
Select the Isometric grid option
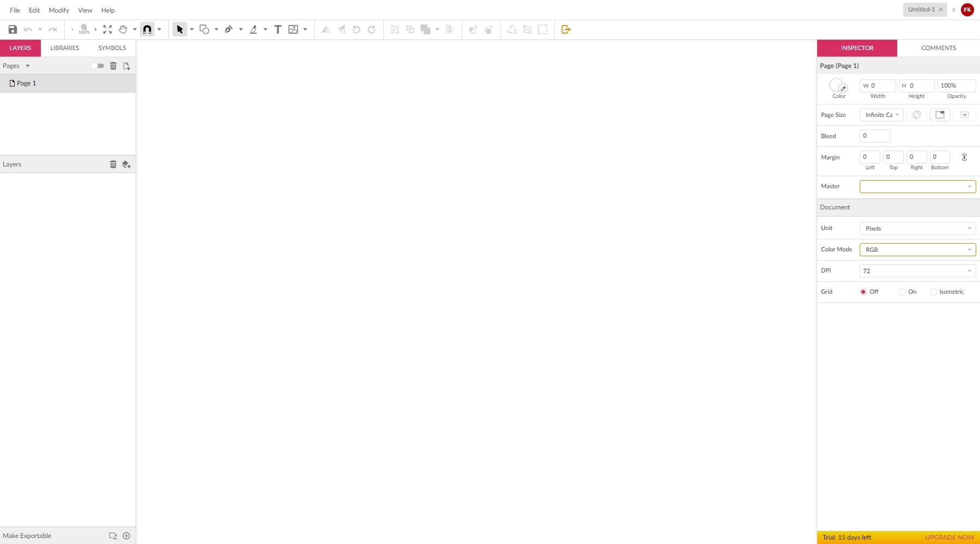click(x=933, y=292)
